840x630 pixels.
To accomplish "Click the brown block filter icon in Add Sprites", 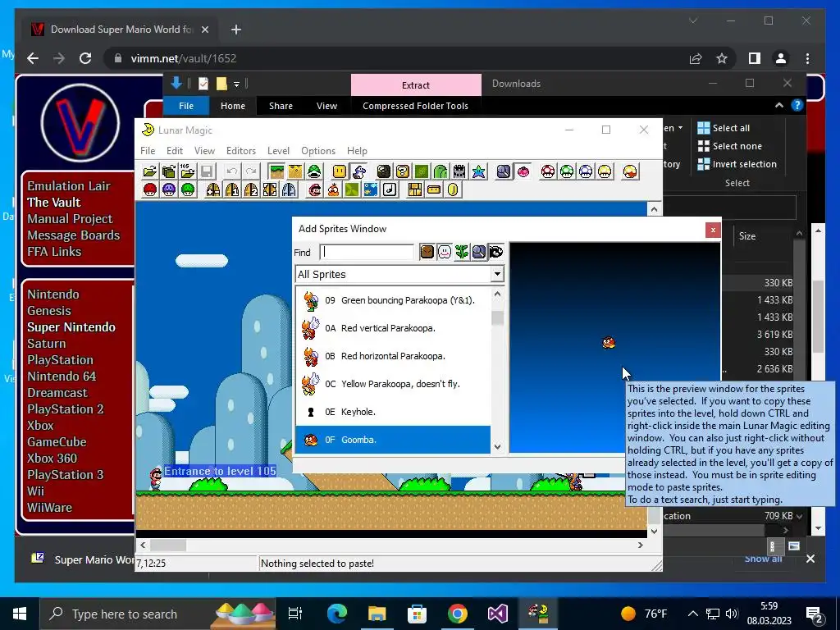I will [427, 252].
